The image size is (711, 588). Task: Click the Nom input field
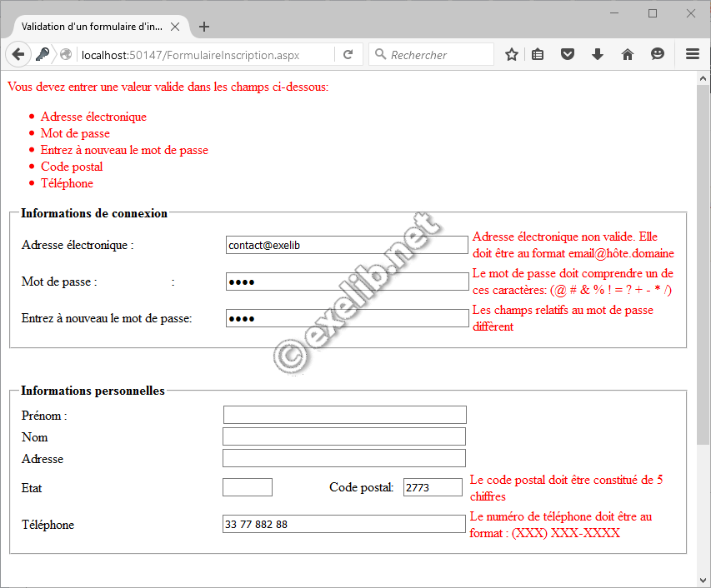344,436
